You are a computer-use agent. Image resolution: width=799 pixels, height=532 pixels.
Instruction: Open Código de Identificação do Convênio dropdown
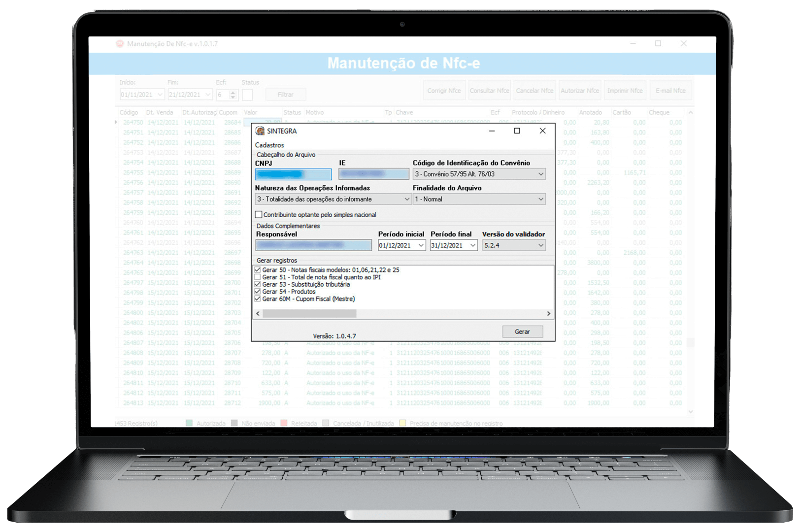click(540, 174)
